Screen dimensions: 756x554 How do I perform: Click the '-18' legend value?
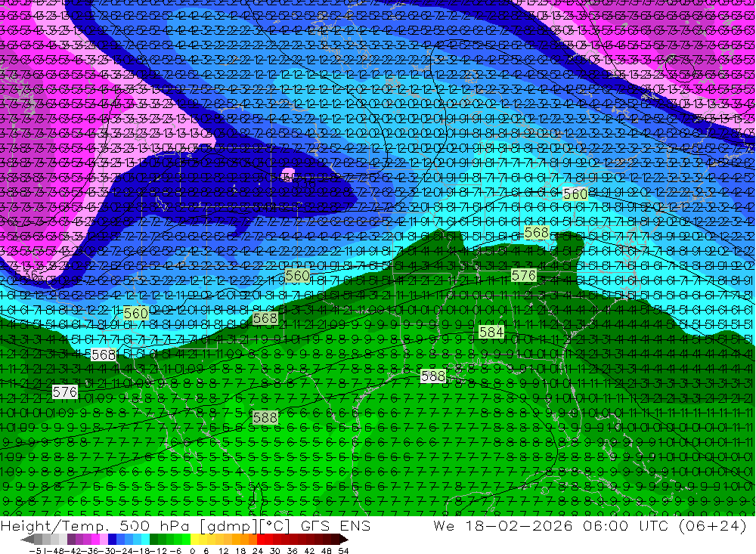pyautogui.click(x=141, y=551)
